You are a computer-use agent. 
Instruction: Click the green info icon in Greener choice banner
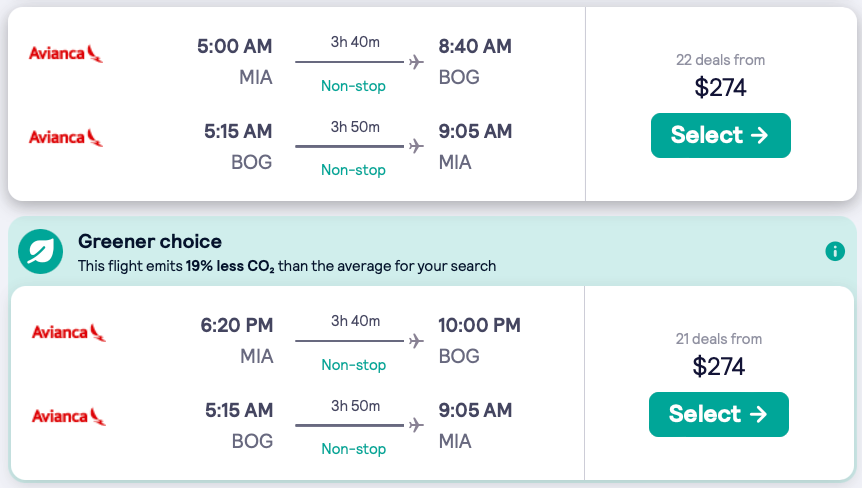click(x=835, y=251)
